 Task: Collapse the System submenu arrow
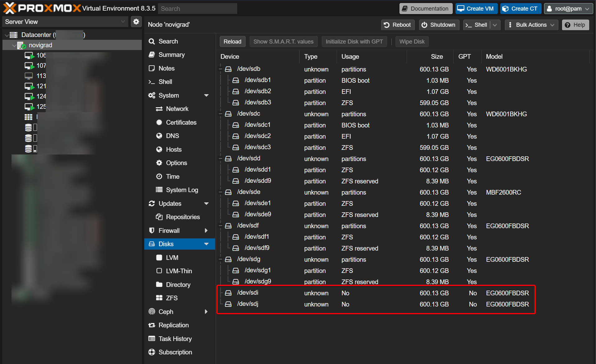pyautogui.click(x=206, y=95)
